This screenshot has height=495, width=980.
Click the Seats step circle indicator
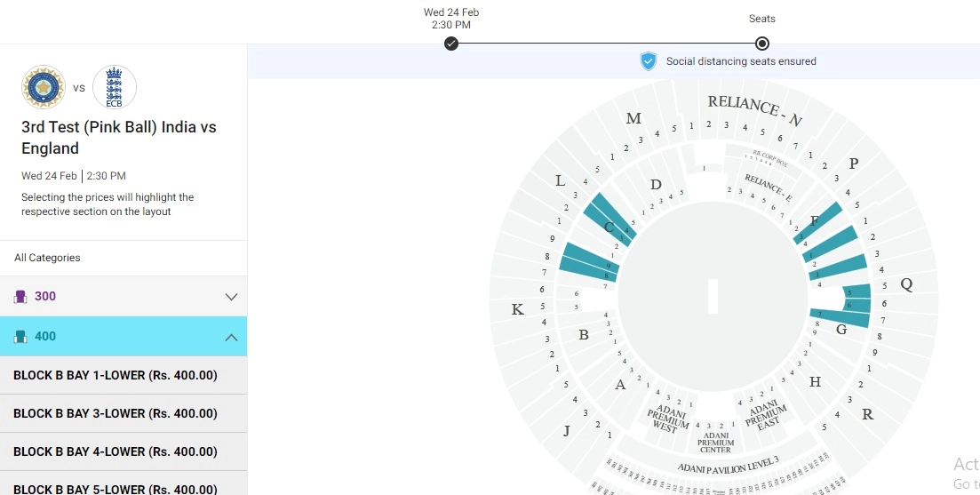tap(761, 44)
